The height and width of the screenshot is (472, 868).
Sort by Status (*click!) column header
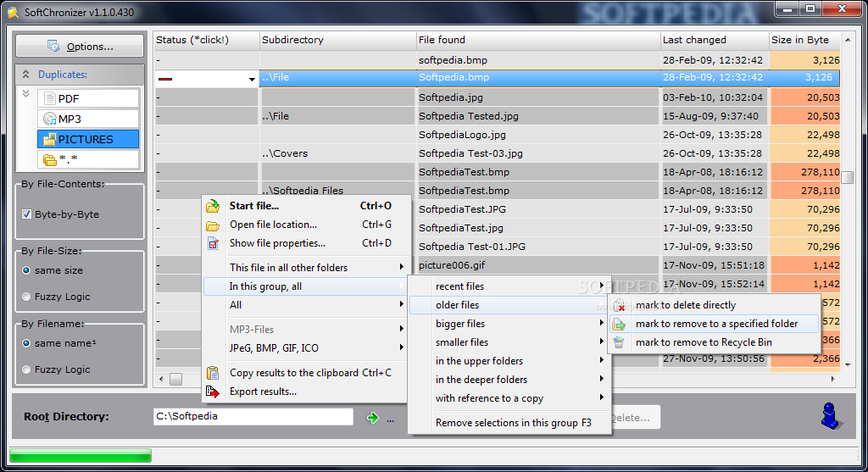pyautogui.click(x=207, y=40)
